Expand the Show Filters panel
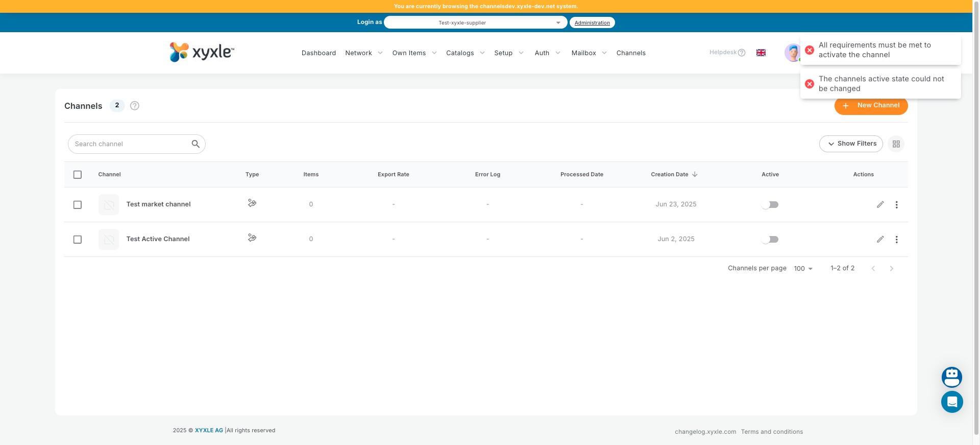Image resolution: width=980 pixels, height=445 pixels. (x=851, y=144)
